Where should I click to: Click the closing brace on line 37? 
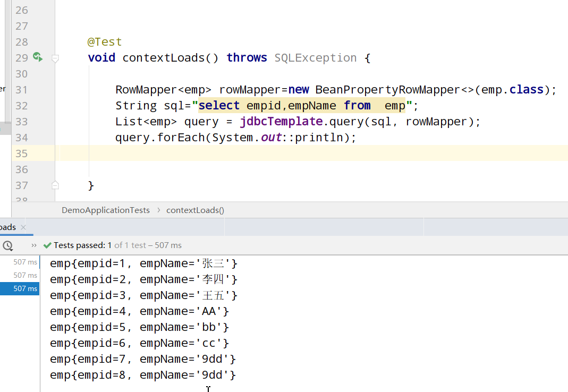point(91,185)
